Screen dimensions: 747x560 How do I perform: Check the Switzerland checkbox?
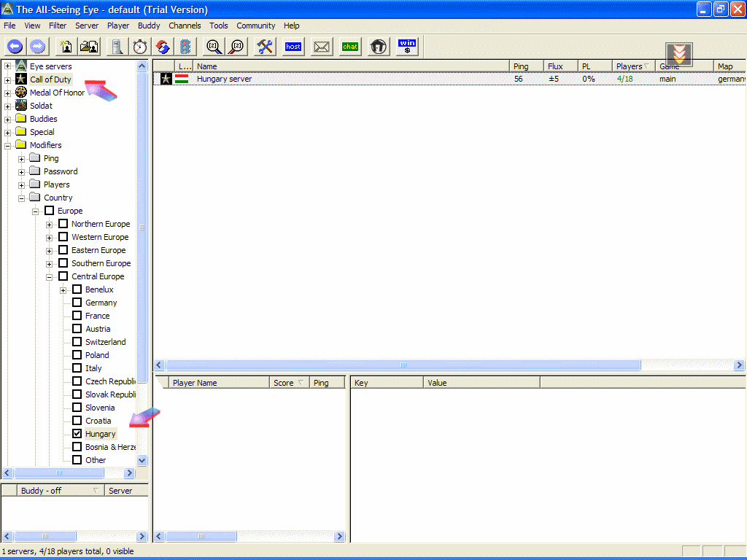click(77, 342)
